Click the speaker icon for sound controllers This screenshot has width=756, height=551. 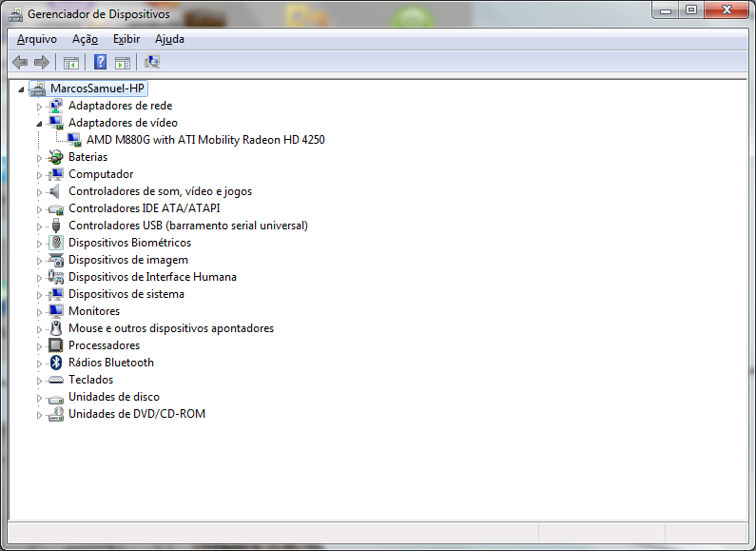tap(55, 191)
